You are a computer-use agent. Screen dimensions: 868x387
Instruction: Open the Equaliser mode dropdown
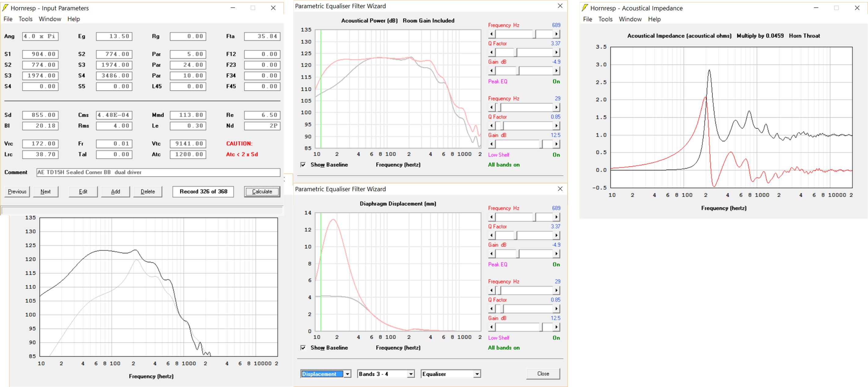pos(477,374)
